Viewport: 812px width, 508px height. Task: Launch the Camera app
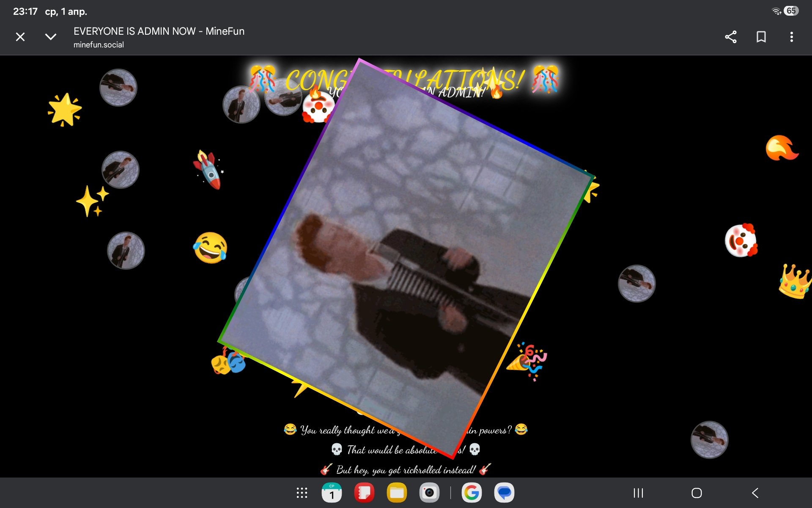(x=429, y=493)
